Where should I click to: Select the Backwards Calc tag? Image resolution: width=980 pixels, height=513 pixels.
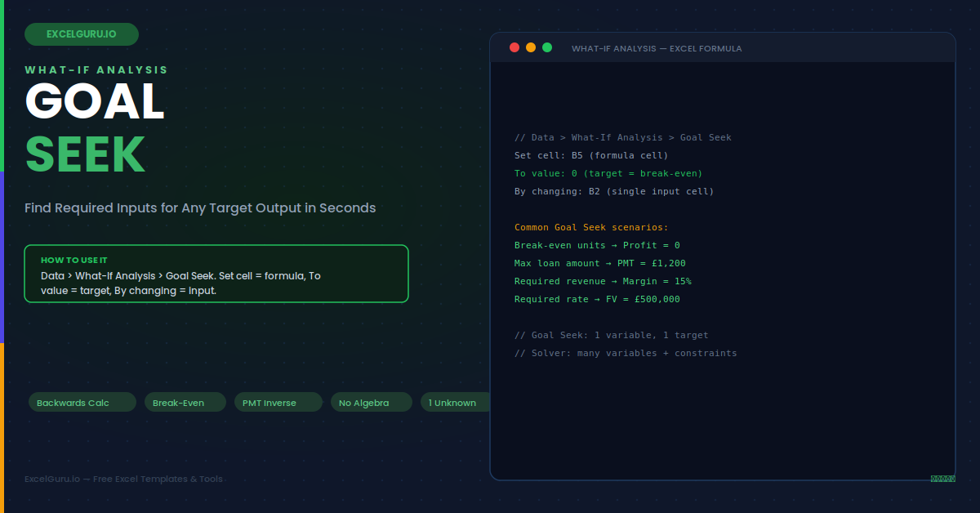point(82,402)
